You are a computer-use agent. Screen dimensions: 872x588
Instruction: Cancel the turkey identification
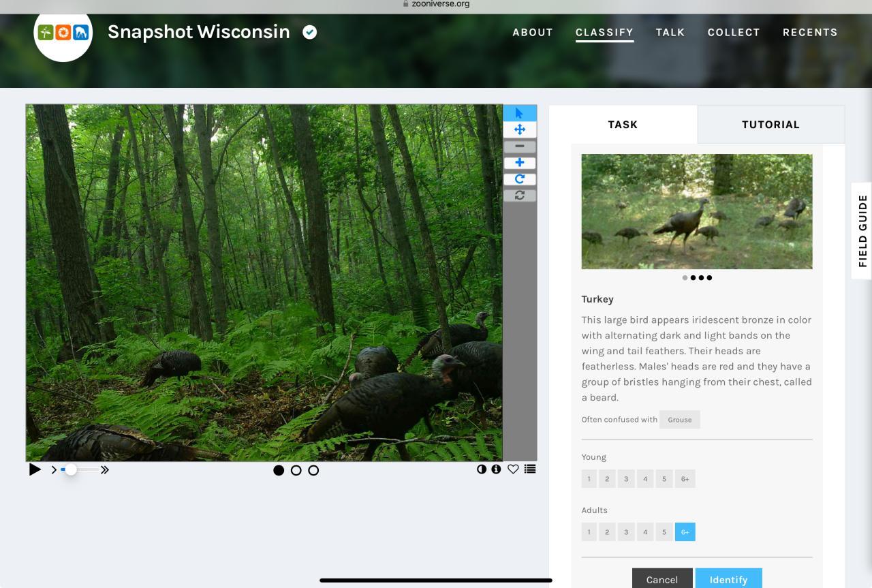coord(662,578)
